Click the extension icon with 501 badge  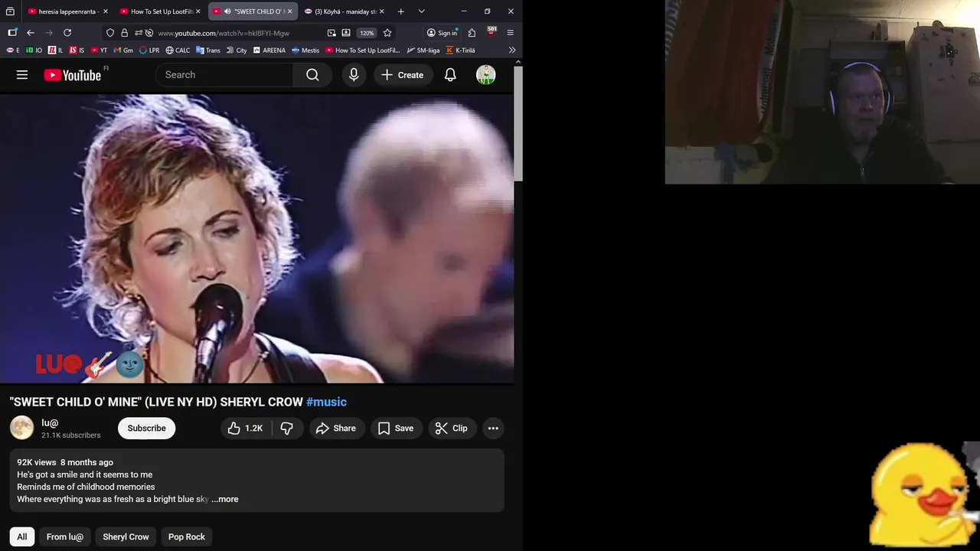click(x=492, y=32)
